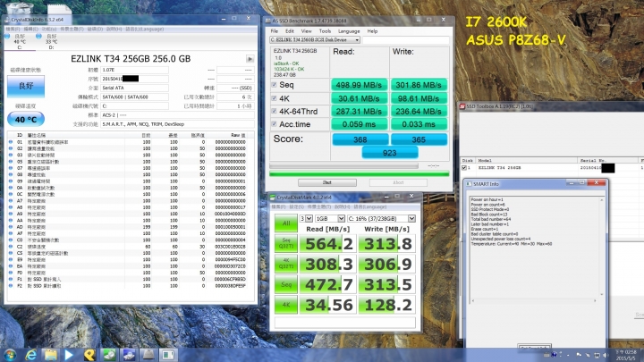Open the Windows Start button

click(x=10, y=355)
